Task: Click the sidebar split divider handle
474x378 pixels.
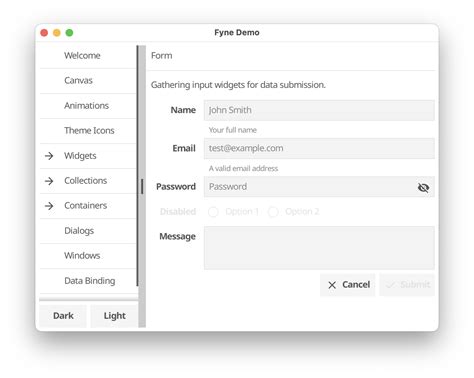Action: pyautogui.click(x=142, y=186)
